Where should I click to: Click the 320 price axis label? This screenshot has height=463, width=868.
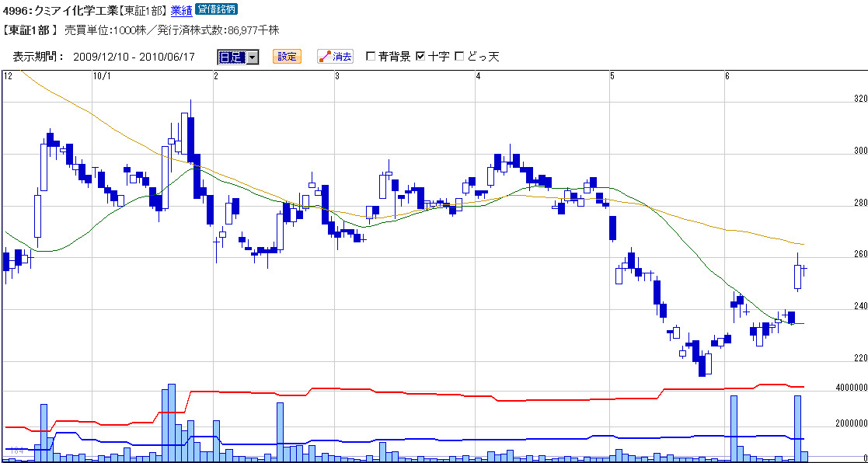(x=860, y=99)
